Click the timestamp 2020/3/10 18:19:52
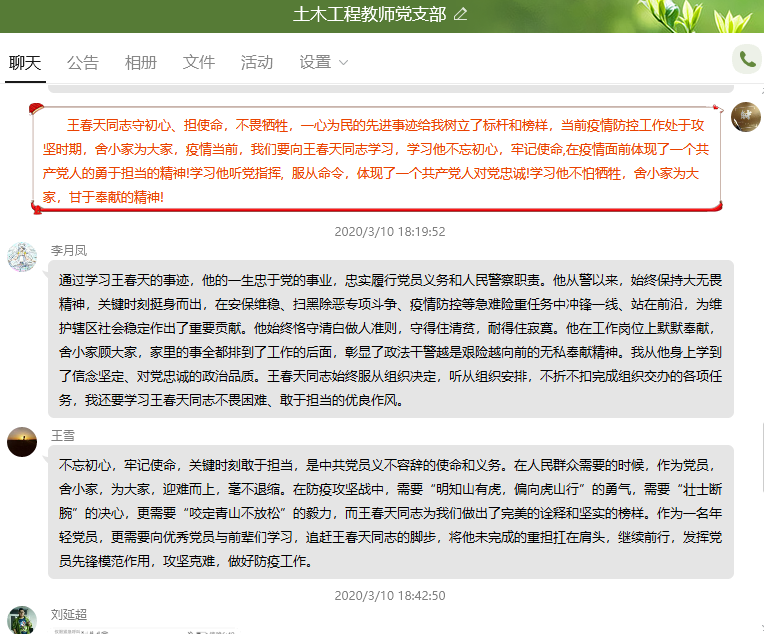The height and width of the screenshot is (635, 764). pos(390,231)
